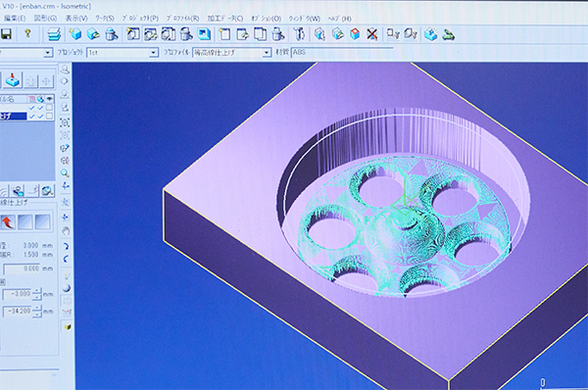Click the copy sheets toolbar icon
The image size is (588, 390).
(x=260, y=34)
